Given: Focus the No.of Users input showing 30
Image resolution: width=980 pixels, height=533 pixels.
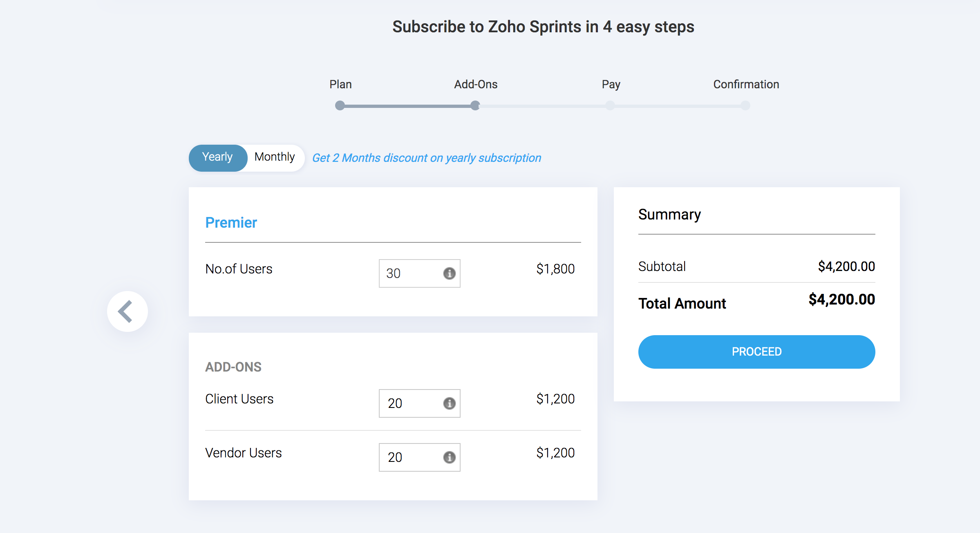Looking at the screenshot, I should pyautogui.click(x=419, y=273).
